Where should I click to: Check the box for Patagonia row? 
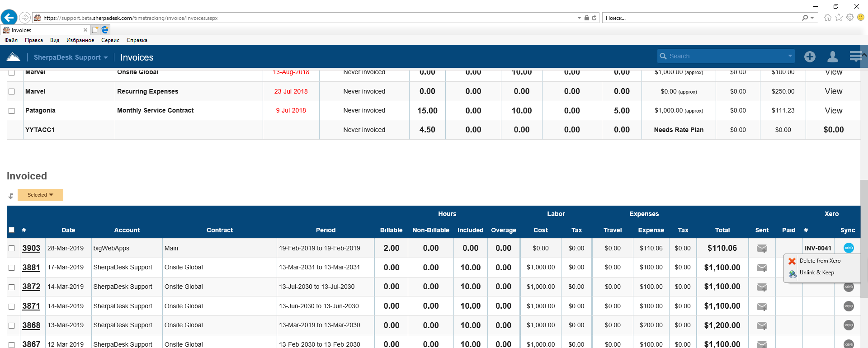click(x=12, y=111)
